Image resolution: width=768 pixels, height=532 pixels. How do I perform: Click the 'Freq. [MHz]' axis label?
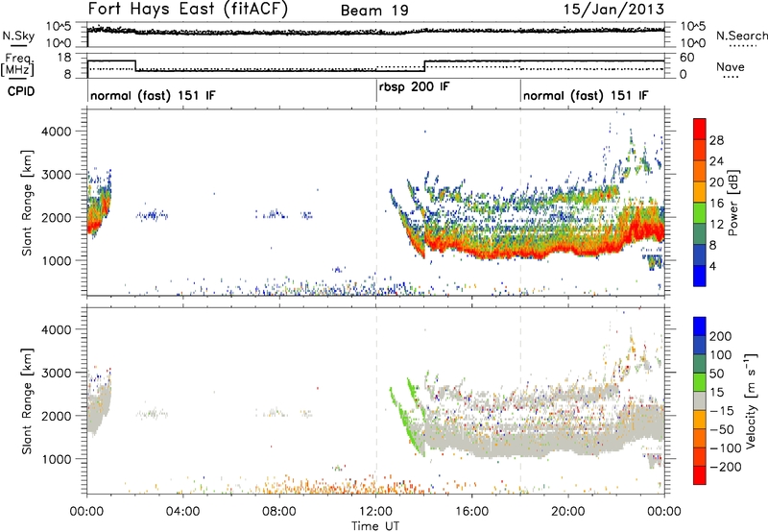click(x=17, y=64)
